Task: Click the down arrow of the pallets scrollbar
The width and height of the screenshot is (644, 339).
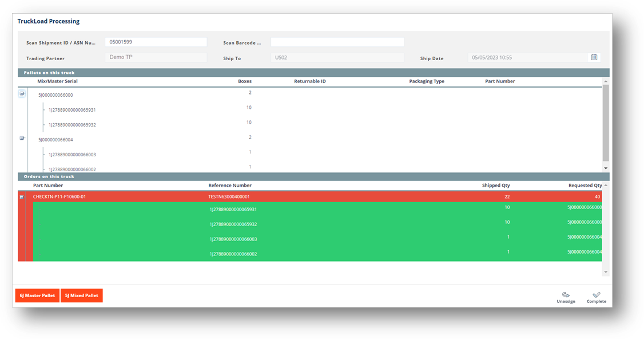Action: coord(606,167)
